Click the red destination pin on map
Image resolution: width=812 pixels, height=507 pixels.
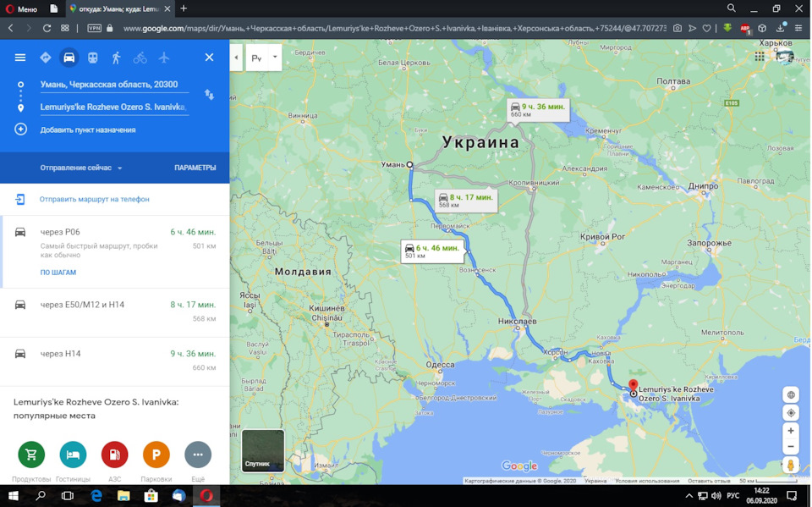click(x=633, y=386)
